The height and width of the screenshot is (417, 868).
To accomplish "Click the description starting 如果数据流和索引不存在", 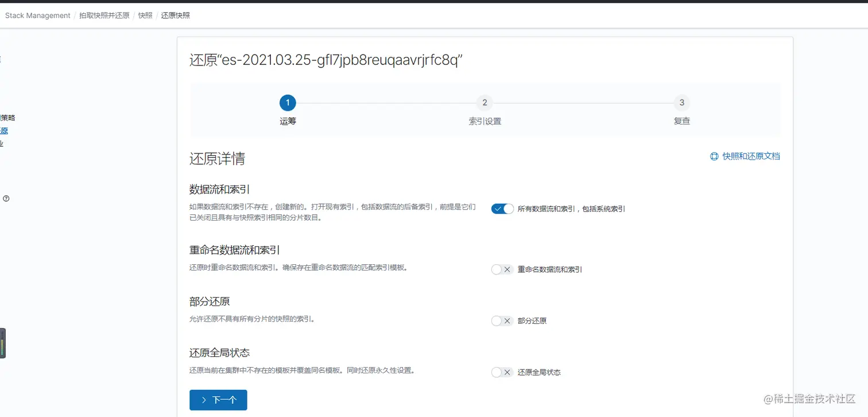I will pyautogui.click(x=332, y=212).
